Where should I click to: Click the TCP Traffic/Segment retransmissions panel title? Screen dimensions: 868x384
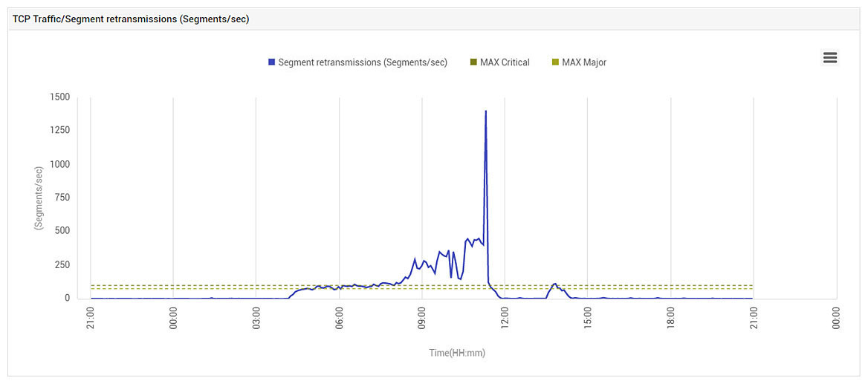point(132,19)
